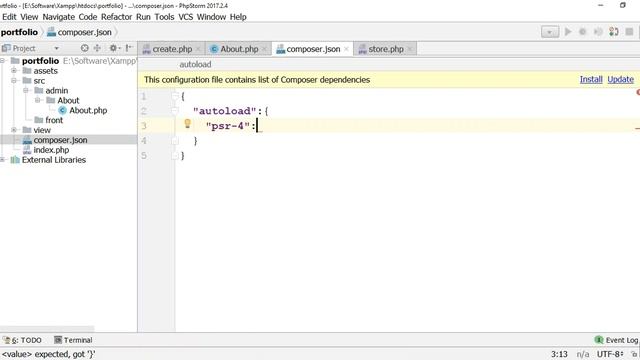The height and width of the screenshot is (360, 640).
Task: Open the Event Log
Action: pyautogui.click(x=616, y=340)
